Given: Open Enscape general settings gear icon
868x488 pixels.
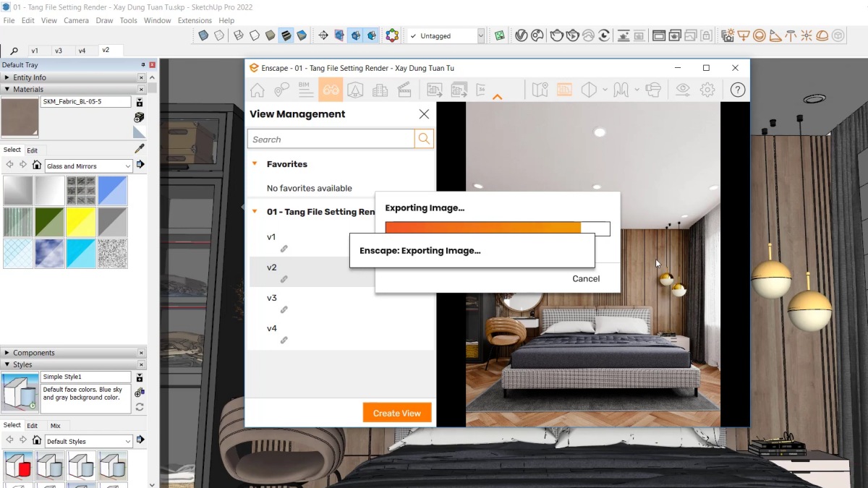Looking at the screenshot, I should click(707, 90).
